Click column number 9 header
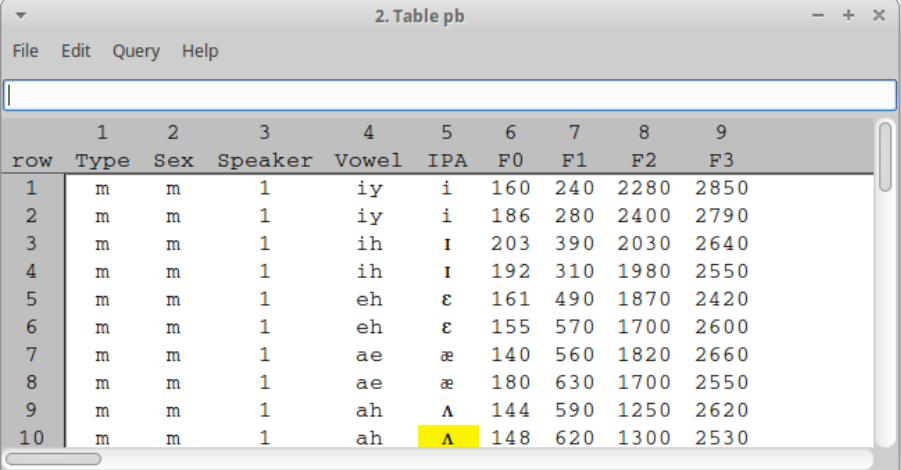901x470 pixels. pos(721,133)
